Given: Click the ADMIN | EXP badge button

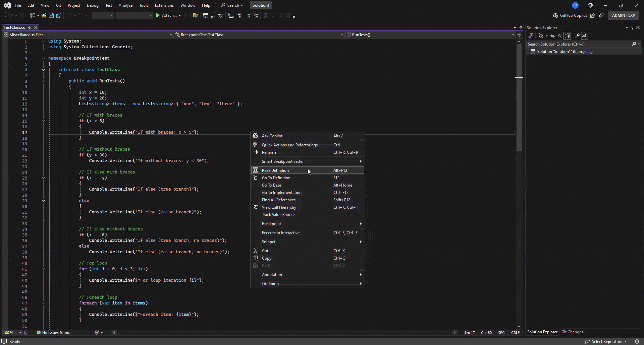Looking at the screenshot, I should click(623, 15).
